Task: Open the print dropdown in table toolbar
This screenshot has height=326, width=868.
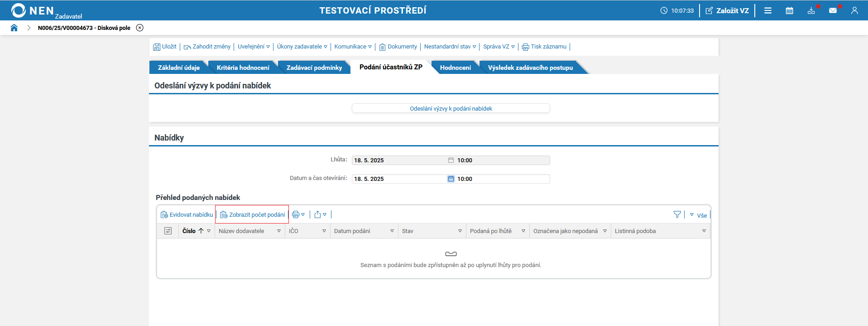Action: coord(298,215)
